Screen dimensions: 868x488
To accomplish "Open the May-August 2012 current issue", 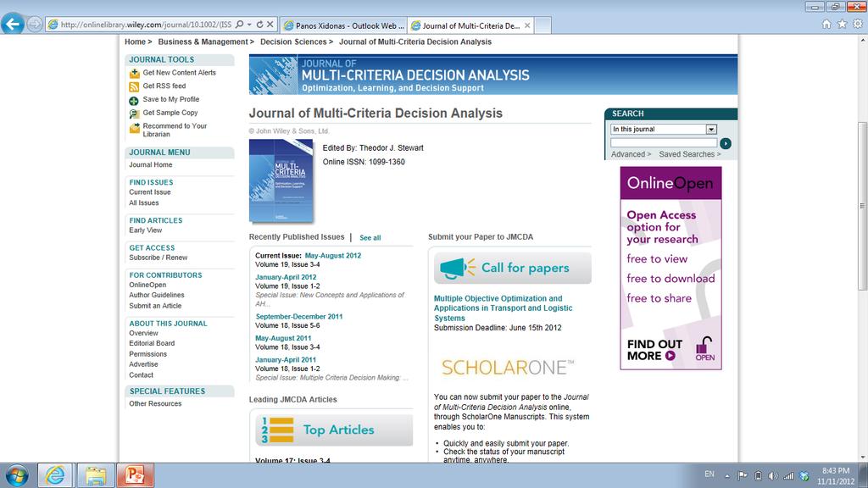I will click(332, 256).
